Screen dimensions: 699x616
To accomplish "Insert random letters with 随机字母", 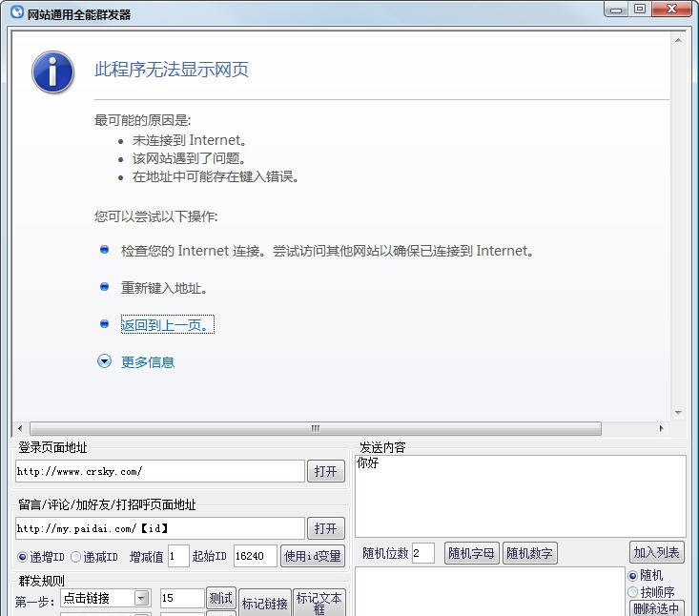I will 472,553.
